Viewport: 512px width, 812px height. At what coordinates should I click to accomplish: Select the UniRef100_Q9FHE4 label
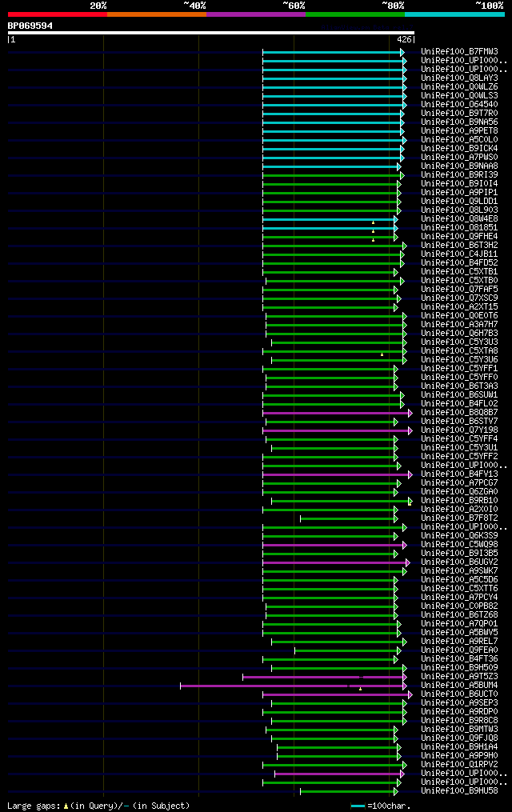pyautogui.click(x=459, y=237)
